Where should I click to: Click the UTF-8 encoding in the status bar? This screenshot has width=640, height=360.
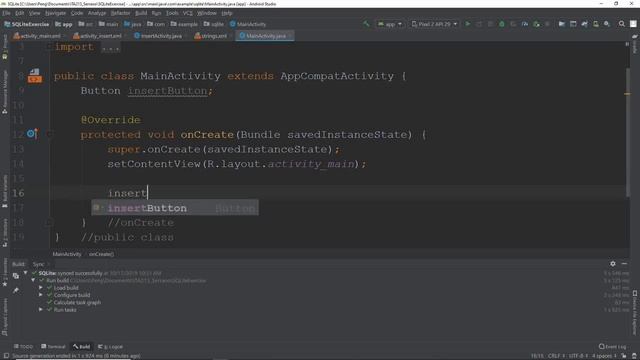578,356
